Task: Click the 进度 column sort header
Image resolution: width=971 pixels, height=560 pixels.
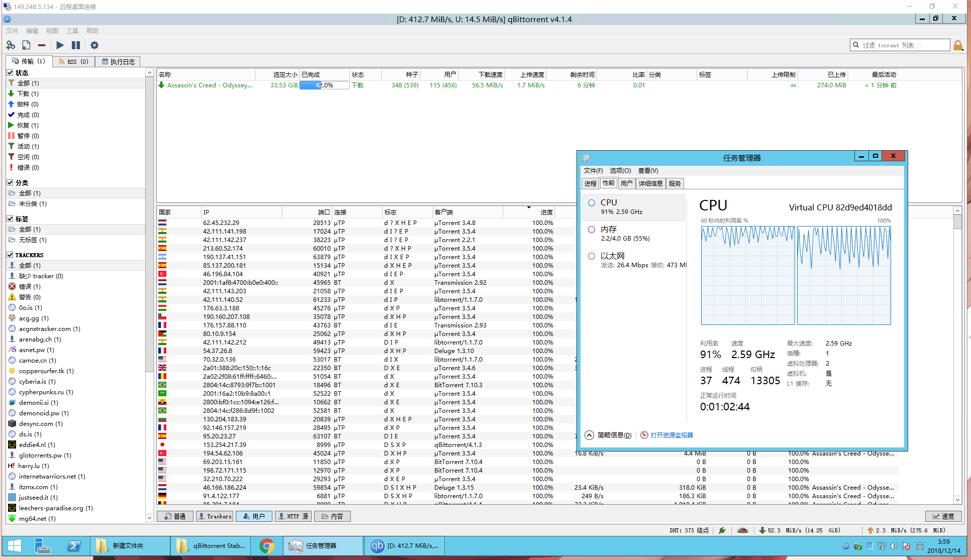Action: [546, 212]
